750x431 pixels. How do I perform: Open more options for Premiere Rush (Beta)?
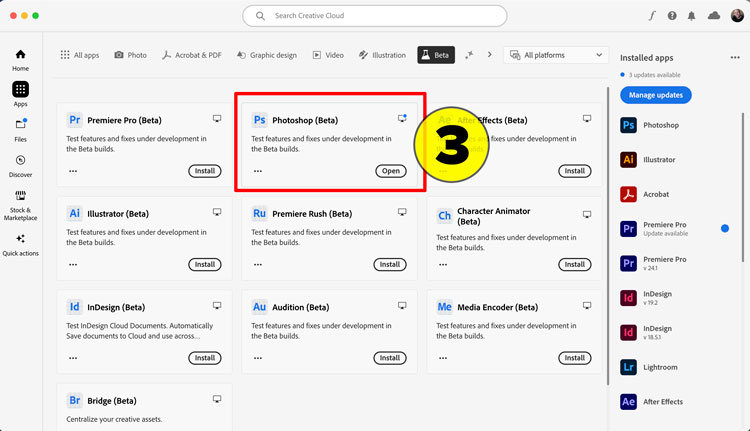pos(258,265)
